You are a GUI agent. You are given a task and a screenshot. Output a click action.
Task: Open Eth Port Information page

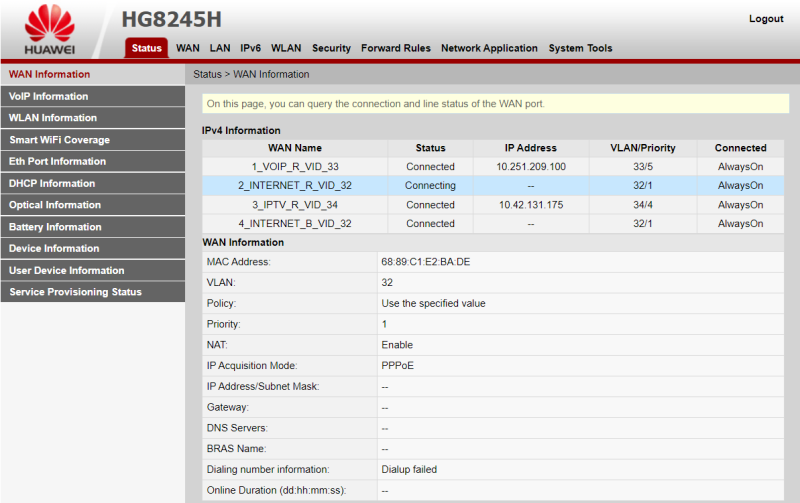click(92, 161)
